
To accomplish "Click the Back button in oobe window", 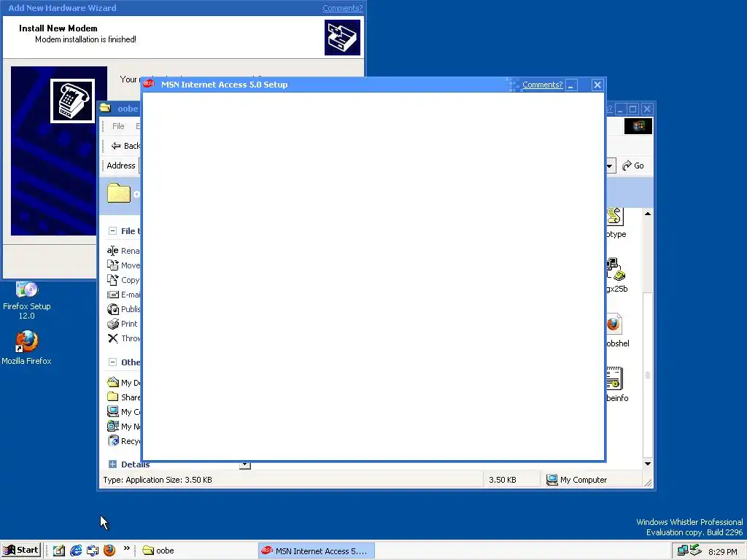I will tap(124, 146).
